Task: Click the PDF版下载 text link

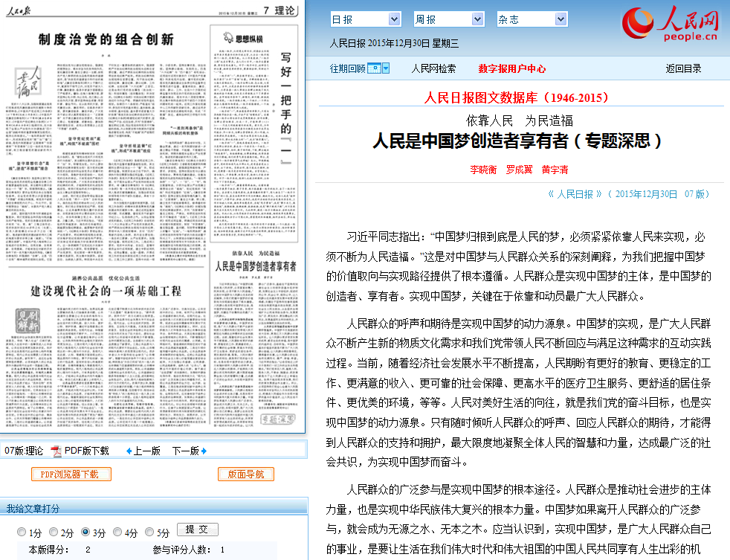Action: 86,451
